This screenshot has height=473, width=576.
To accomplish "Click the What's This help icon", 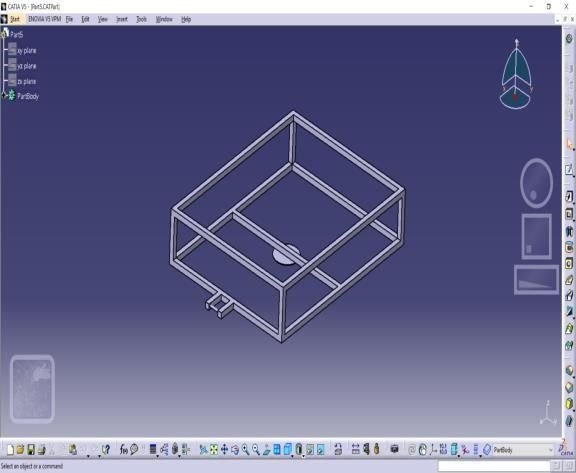I will pyautogui.click(x=106, y=449).
